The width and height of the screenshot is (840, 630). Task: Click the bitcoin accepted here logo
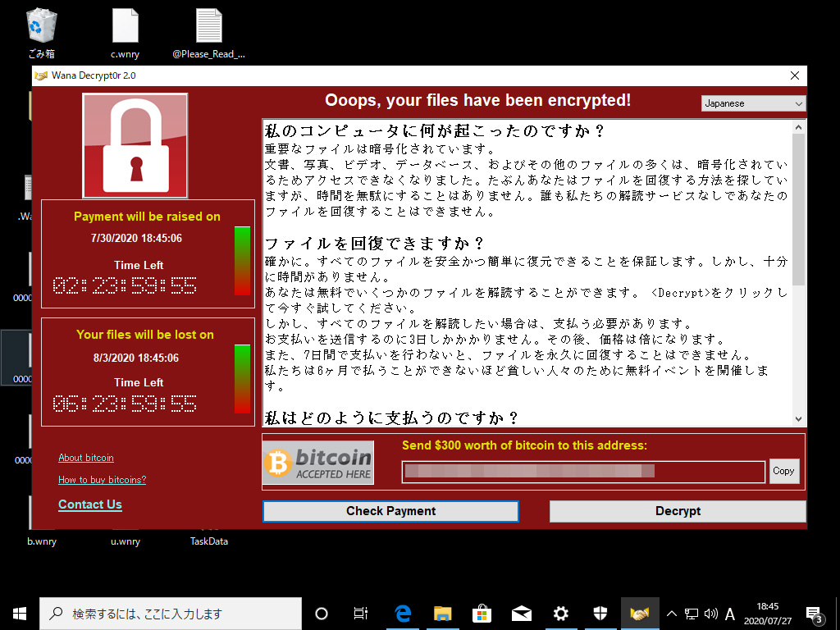[318, 463]
